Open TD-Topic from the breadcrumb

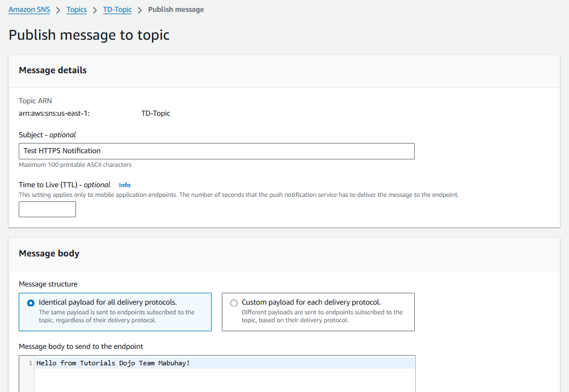click(117, 10)
